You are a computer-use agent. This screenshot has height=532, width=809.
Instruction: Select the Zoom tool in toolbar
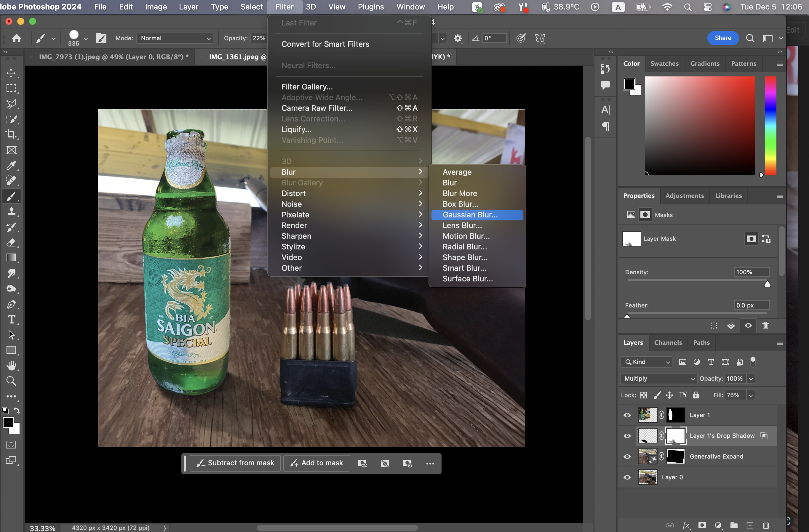click(x=11, y=381)
